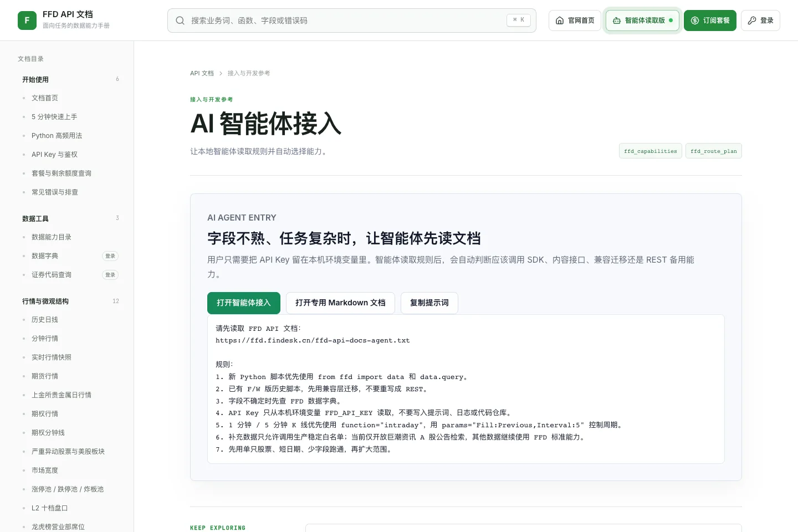
Task: Click the search magnifier icon
Action: tap(180, 21)
